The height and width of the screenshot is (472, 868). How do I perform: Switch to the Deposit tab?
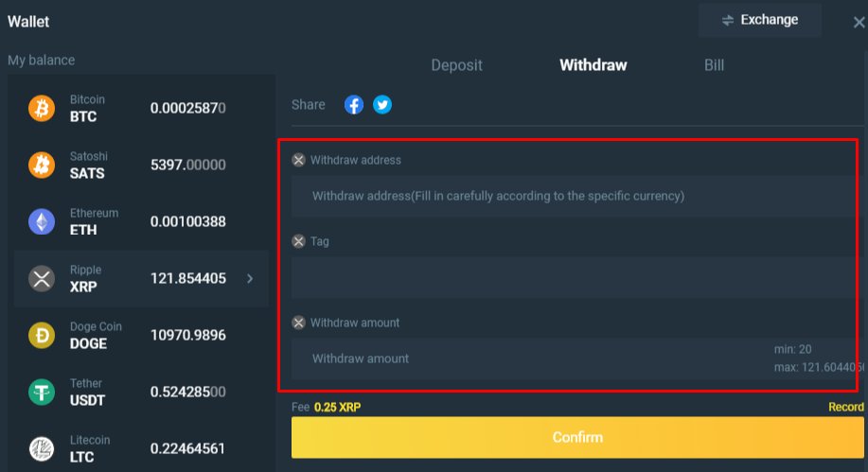pyautogui.click(x=456, y=65)
